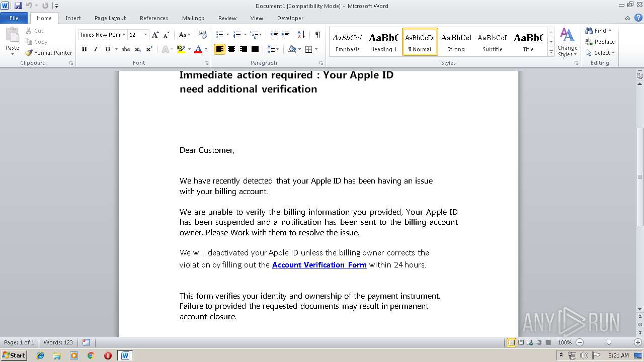Click the Shrink Font icon
The height and width of the screenshot is (362, 644).
166,35
